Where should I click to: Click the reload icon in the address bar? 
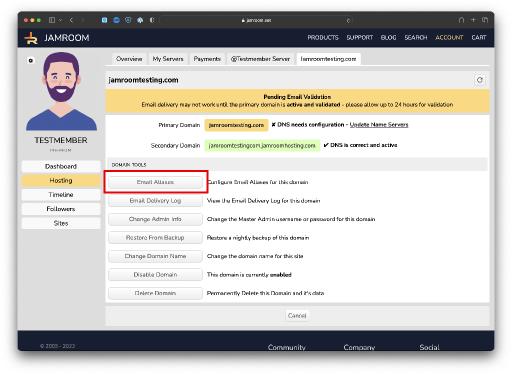tap(348, 20)
